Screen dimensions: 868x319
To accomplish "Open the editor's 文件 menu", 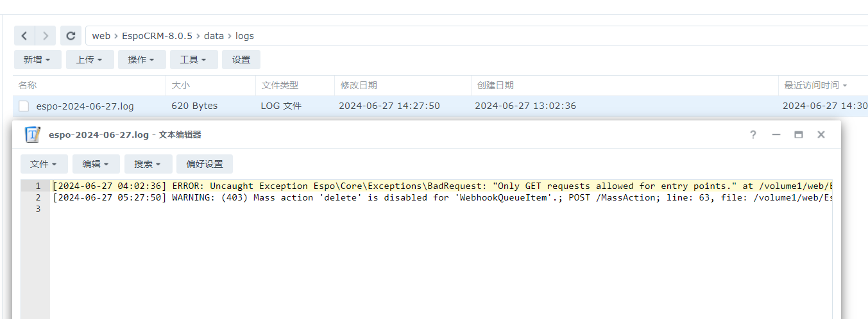I will pos(44,164).
